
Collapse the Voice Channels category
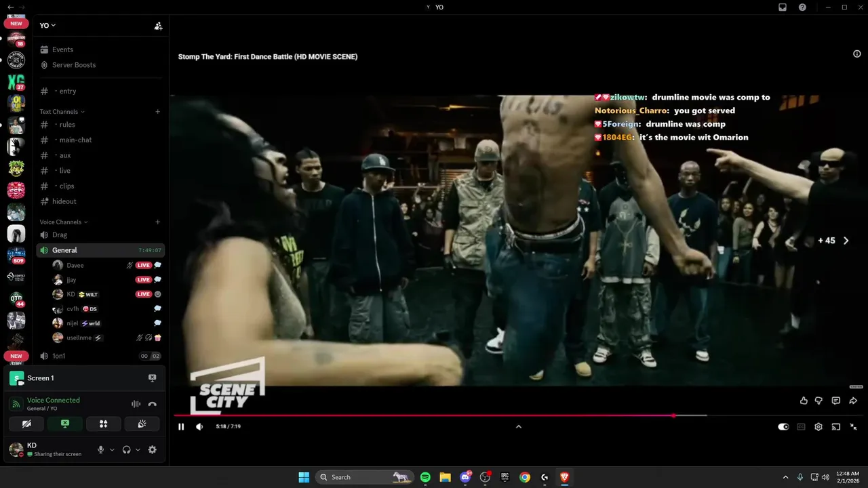point(63,222)
